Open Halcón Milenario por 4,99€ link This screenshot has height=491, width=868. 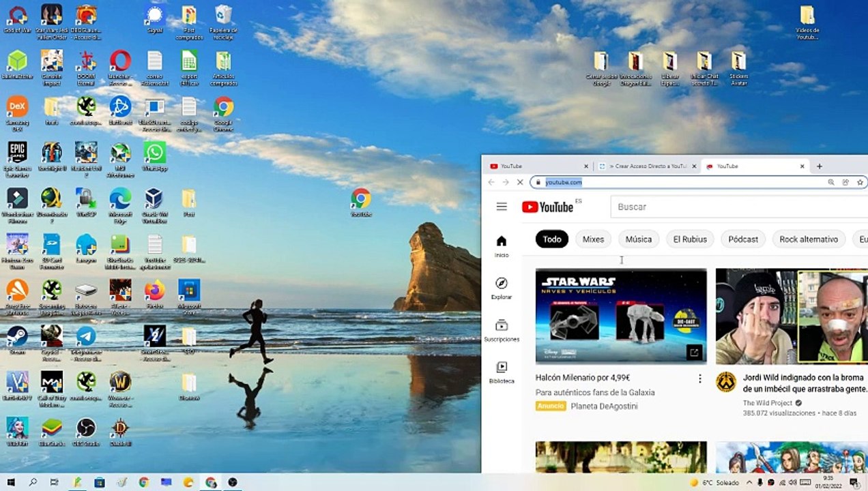tap(583, 378)
